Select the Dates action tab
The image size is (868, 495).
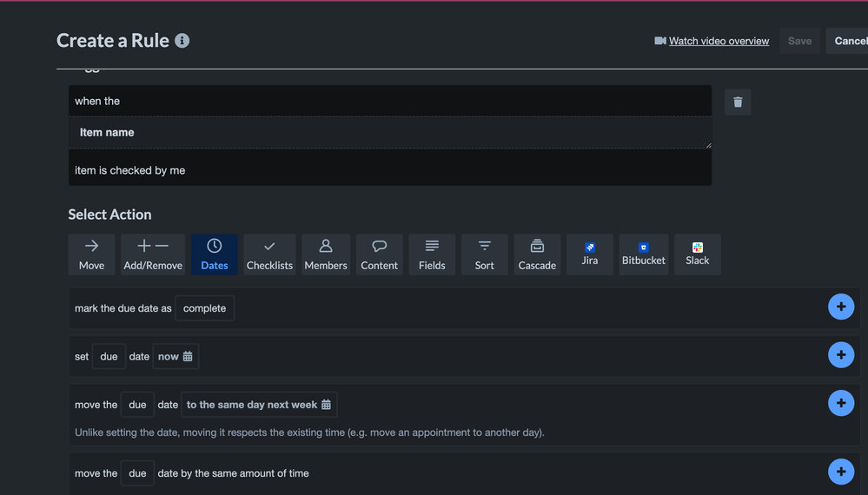tap(215, 254)
